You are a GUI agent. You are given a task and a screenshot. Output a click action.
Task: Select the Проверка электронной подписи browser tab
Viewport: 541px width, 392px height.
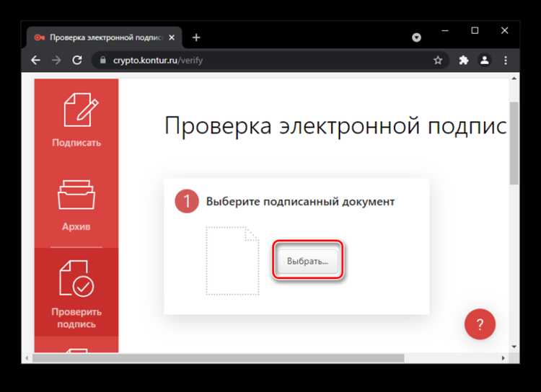pyautogui.click(x=105, y=37)
